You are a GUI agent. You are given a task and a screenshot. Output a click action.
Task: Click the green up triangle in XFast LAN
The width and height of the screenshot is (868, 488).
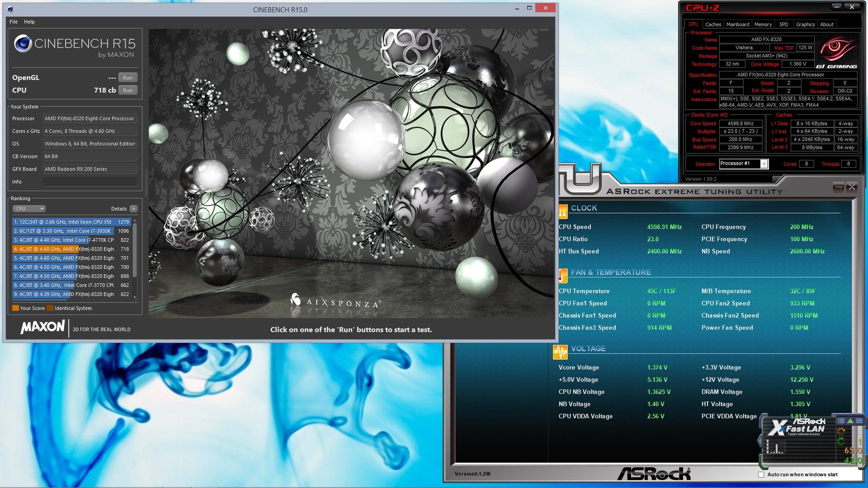tap(850, 421)
